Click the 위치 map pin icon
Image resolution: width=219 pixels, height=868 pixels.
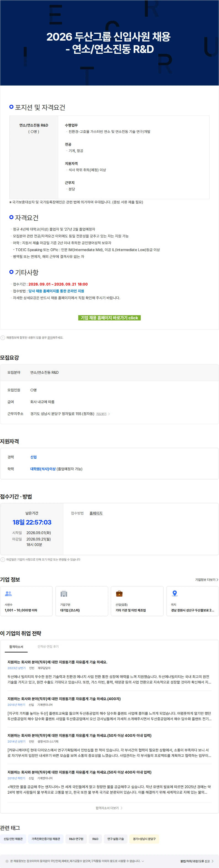tap(175, 594)
